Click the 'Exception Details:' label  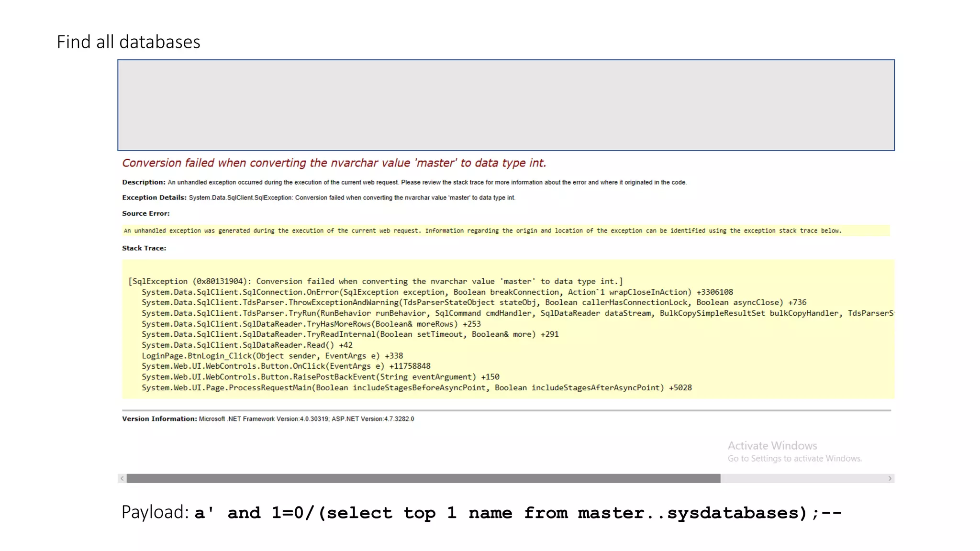click(154, 198)
